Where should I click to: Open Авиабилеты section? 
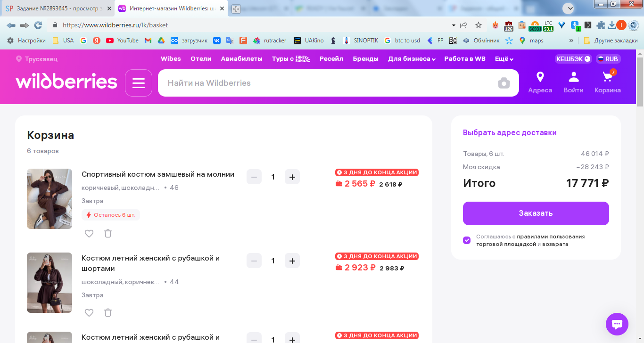pos(241,59)
